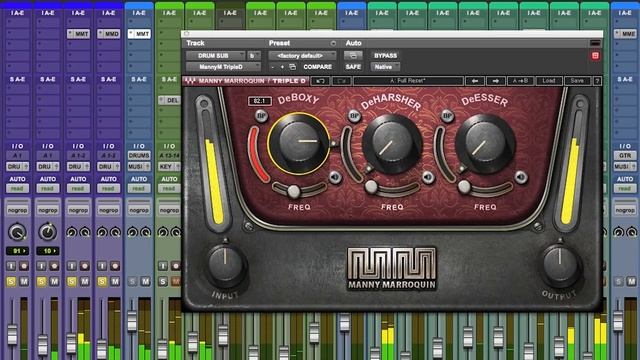Open the MME insert on the GTR track

pyautogui.click(x=625, y=33)
